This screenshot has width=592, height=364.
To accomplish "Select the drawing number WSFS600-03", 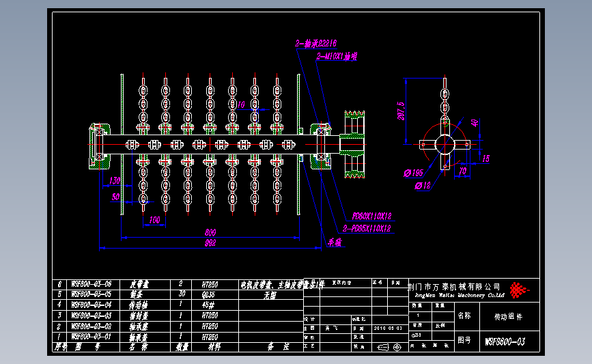I will [x=505, y=342].
